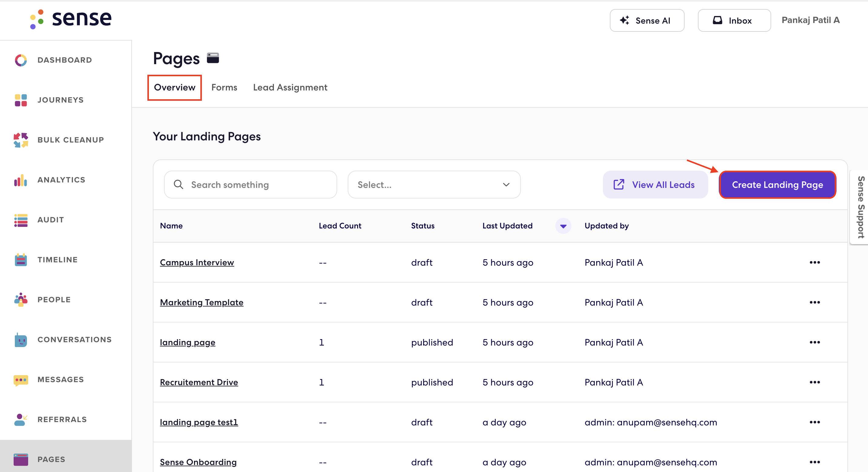
Task: Open the Inbox button
Action: [734, 21]
